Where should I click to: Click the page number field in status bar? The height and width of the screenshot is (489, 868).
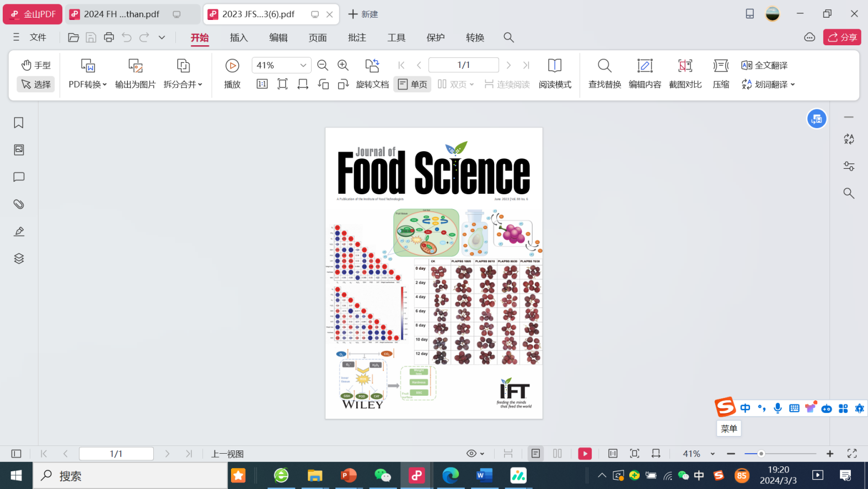point(116,454)
